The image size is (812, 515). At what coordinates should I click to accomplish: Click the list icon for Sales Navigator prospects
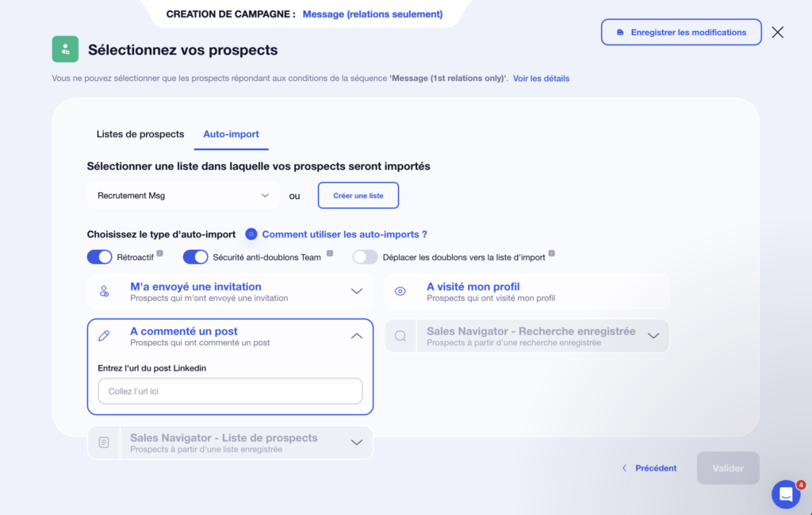coord(104,443)
